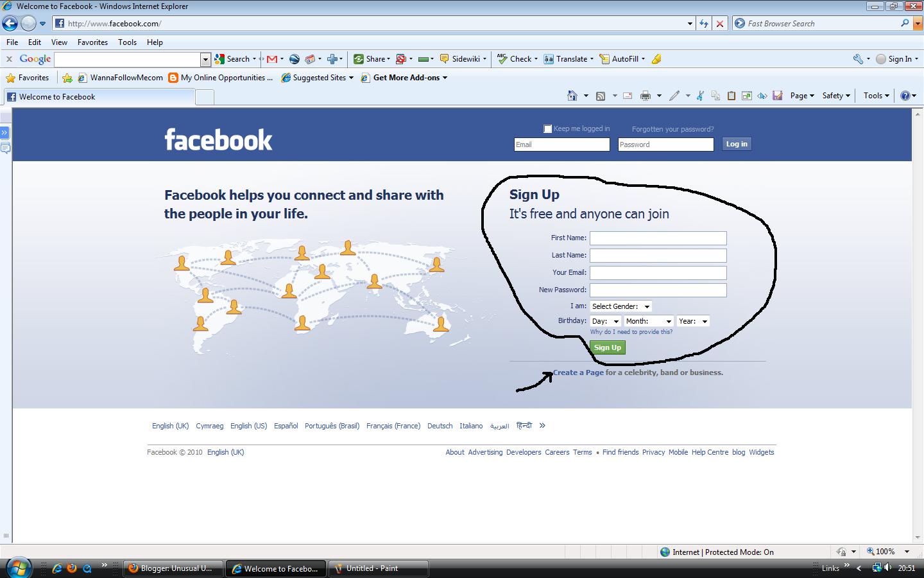Click the Create a Page link

pos(578,372)
